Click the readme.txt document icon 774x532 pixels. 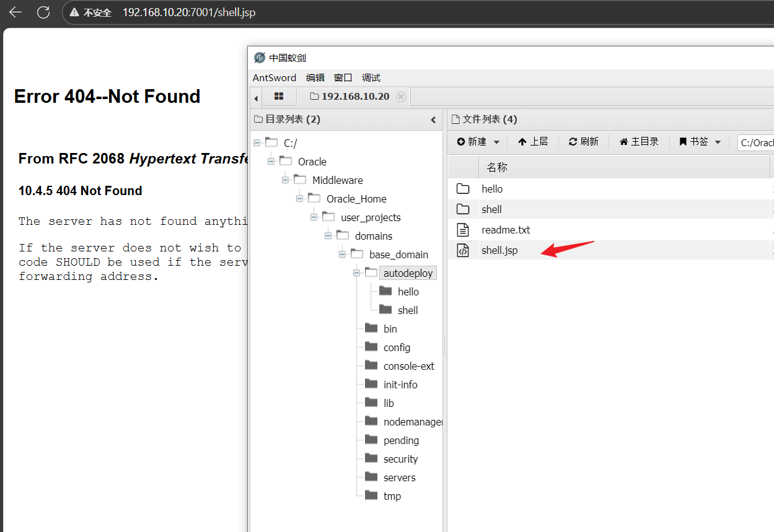[463, 230]
